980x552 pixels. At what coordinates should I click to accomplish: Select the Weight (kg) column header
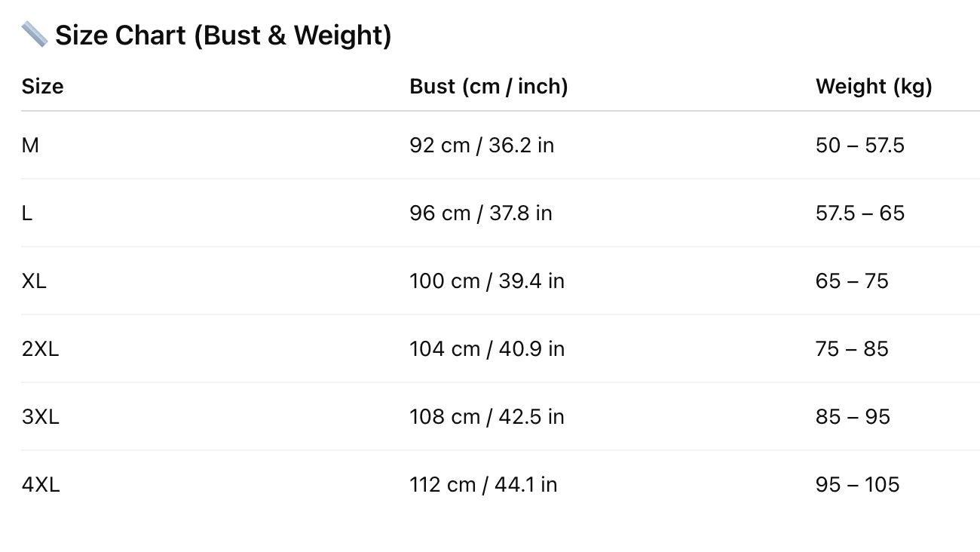point(874,86)
